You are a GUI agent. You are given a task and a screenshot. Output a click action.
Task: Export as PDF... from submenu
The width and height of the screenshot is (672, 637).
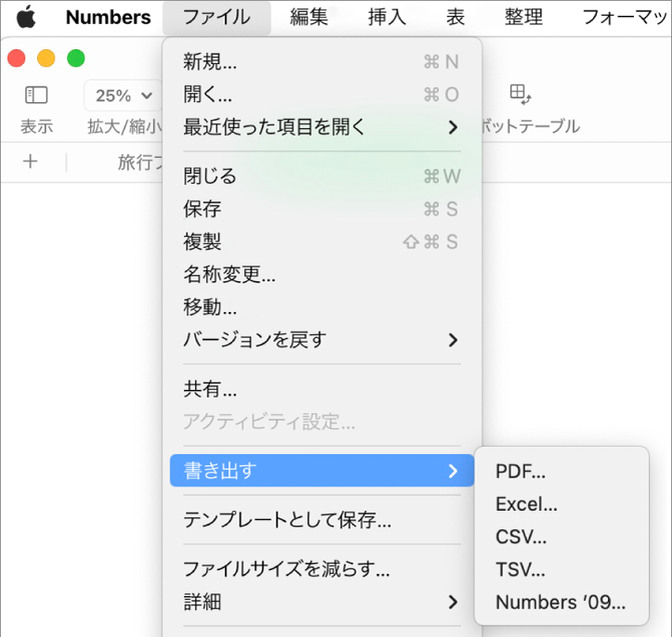pos(562,471)
